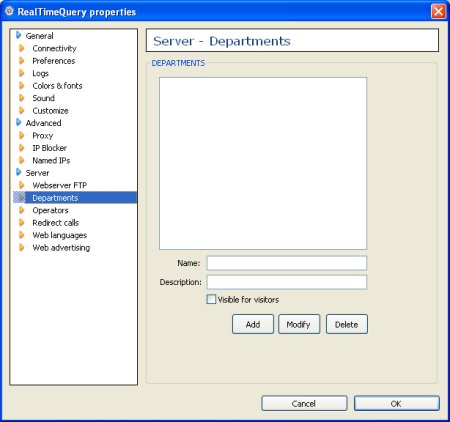This screenshot has width=450, height=422.
Task: Click the orange arrow icon next to Logs
Action: coord(22,73)
